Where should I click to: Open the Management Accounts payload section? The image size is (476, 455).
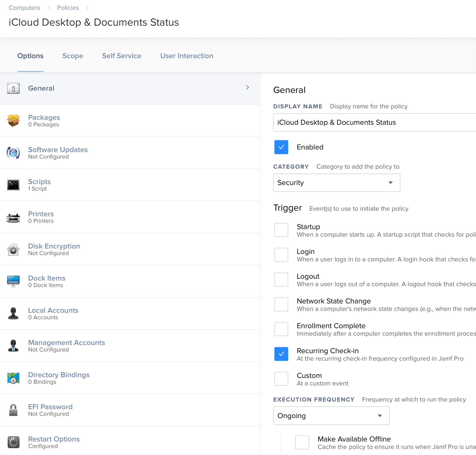(x=130, y=346)
